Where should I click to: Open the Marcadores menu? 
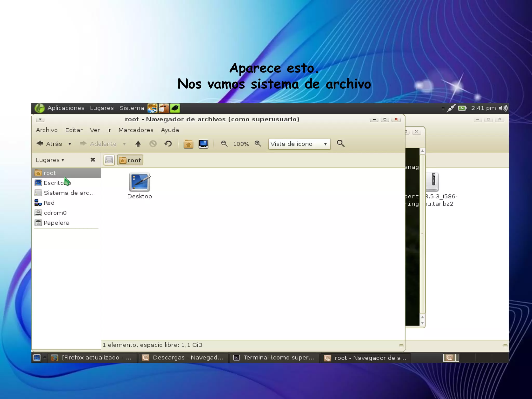(136, 130)
